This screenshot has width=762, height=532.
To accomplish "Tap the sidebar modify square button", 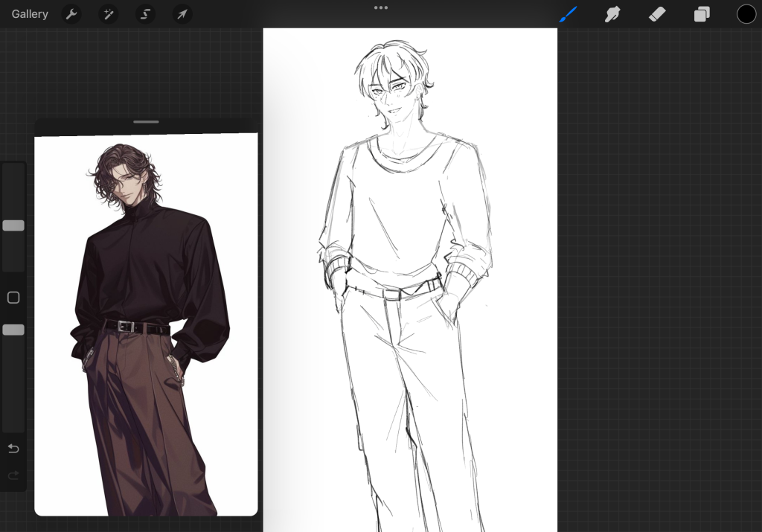I will tap(13, 298).
